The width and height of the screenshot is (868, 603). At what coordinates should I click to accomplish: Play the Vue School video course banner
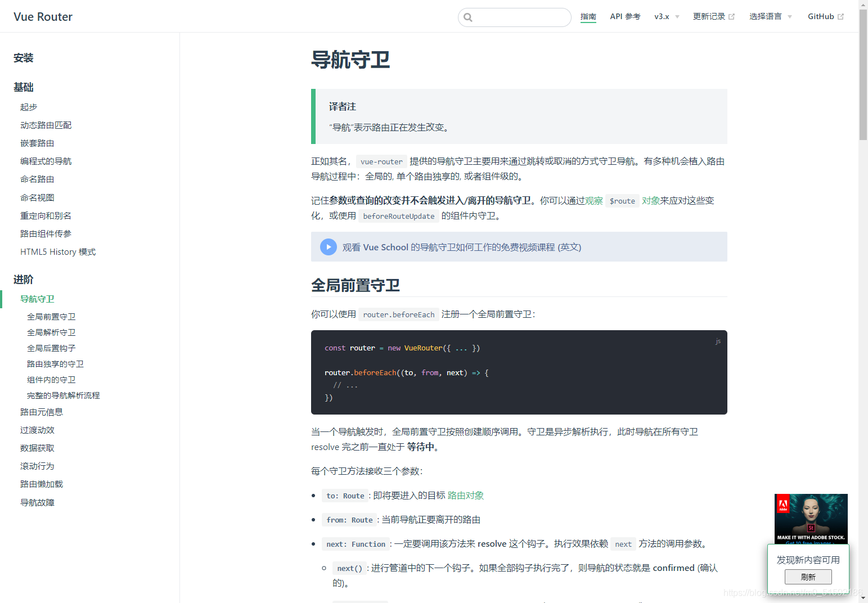tap(328, 246)
